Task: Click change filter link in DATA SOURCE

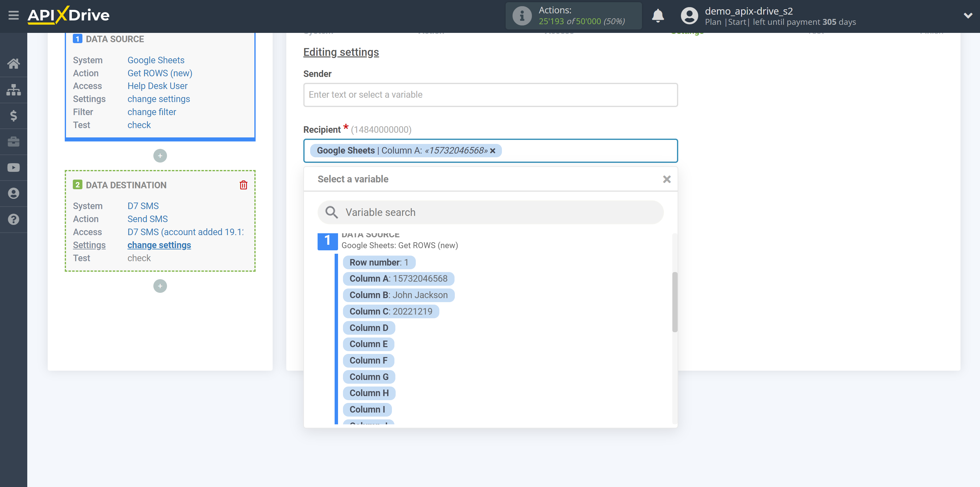Action: click(x=152, y=111)
